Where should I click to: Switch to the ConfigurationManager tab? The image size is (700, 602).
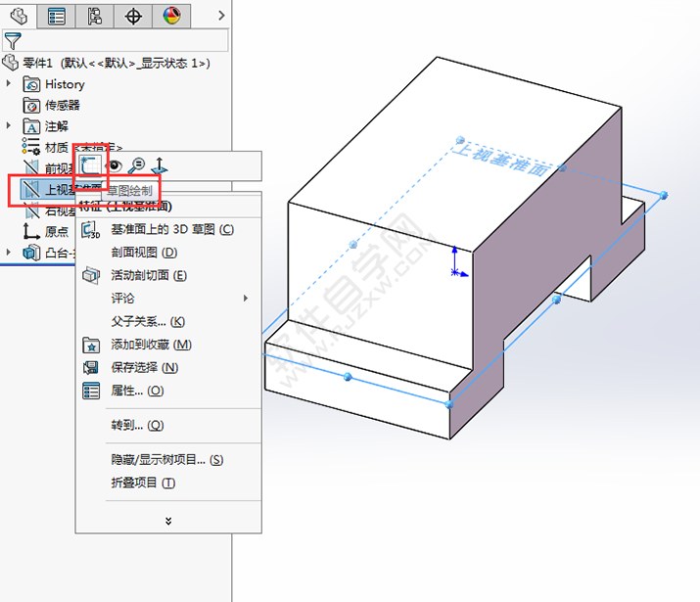95,17
